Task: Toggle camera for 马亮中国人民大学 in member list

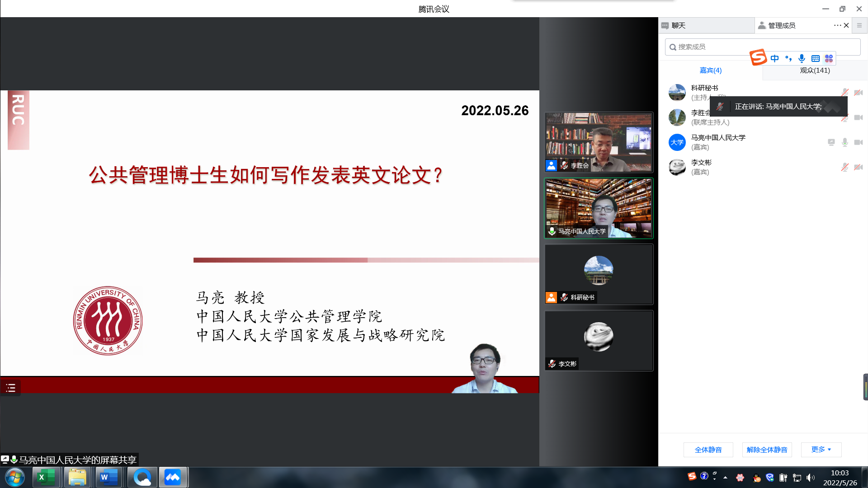Action: [858, 142]
